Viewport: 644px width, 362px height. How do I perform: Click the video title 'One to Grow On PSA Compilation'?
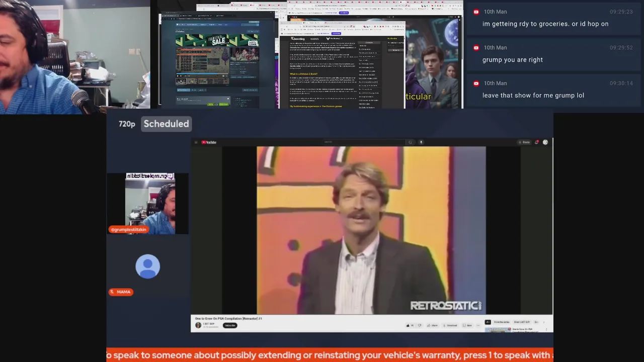point(228,319)
